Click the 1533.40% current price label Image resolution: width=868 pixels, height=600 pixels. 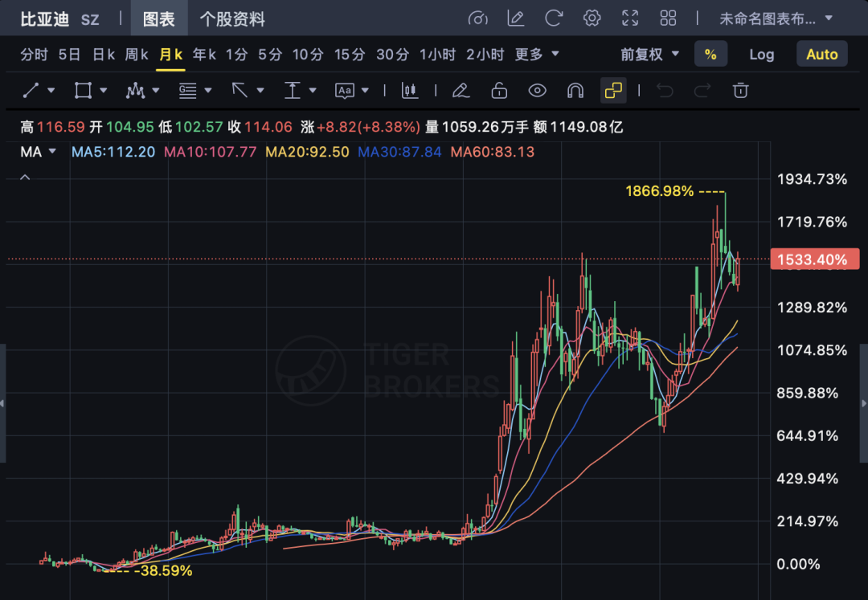pos(815,259)
